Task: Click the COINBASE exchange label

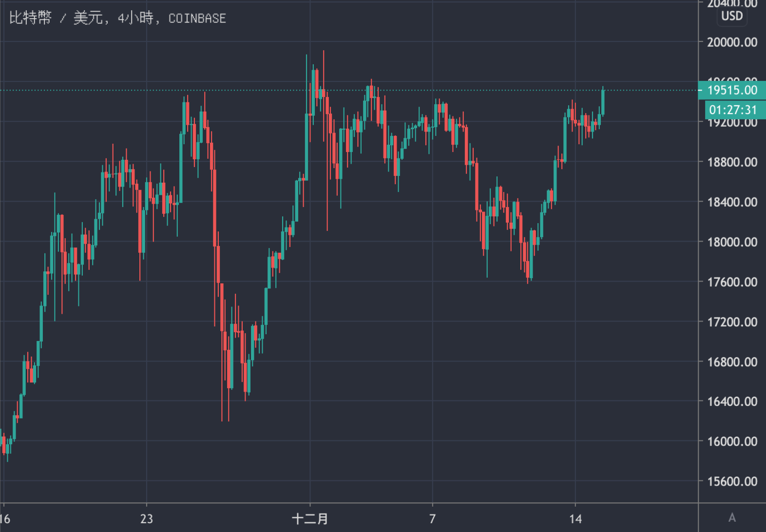Action: click(197, 19)
